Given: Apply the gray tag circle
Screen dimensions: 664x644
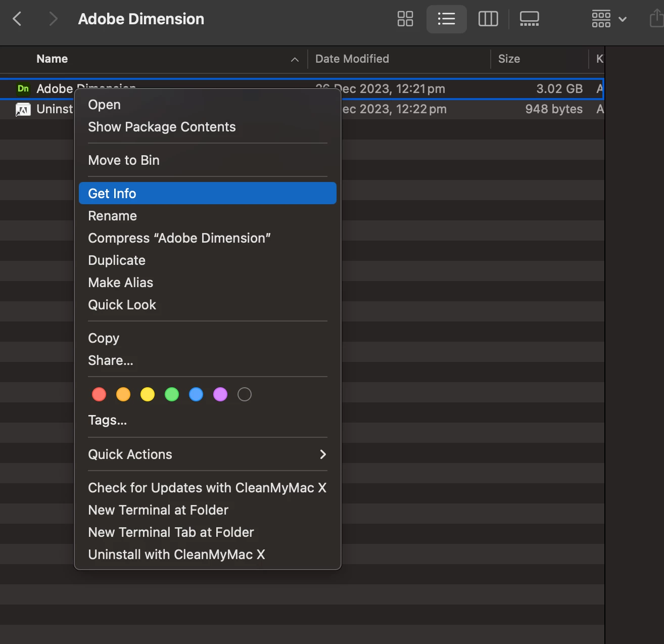Looking at the screenshot, I should (x=245, y=394).
